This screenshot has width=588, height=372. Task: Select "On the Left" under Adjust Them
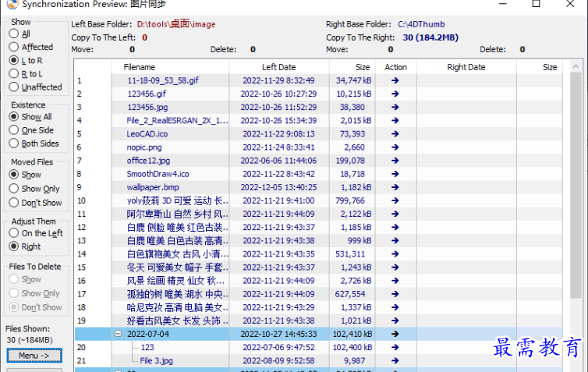[14, 233]
